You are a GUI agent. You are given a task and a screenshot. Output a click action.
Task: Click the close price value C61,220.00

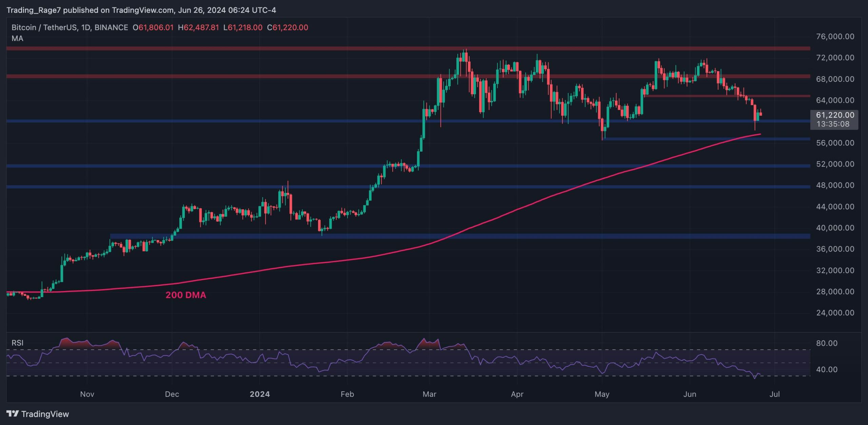point(288,27)
